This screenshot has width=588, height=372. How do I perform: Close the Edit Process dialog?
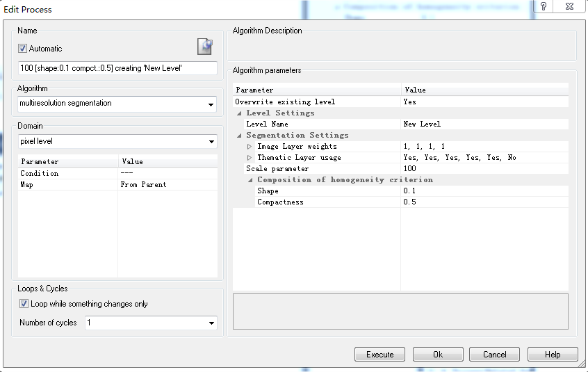click(x=569, y=6)
